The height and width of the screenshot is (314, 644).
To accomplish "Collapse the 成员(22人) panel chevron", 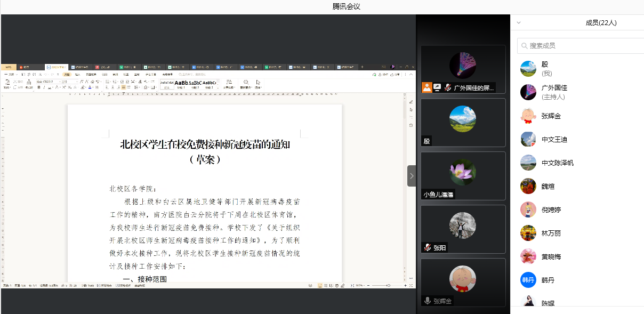I will tap(519, 23).
